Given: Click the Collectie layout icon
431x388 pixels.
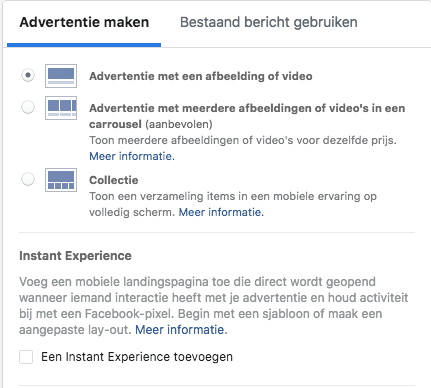Looking at the screenshot, I should pos(61,180).
